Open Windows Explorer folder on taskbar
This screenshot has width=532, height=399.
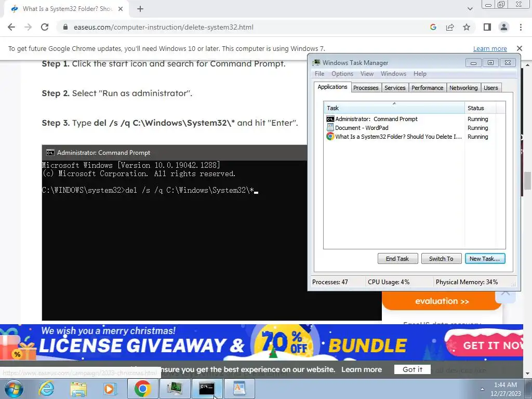point(78,389)
